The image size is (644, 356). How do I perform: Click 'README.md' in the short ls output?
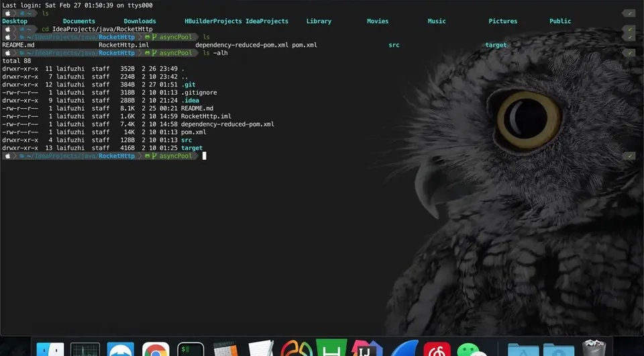pos(19,45)
